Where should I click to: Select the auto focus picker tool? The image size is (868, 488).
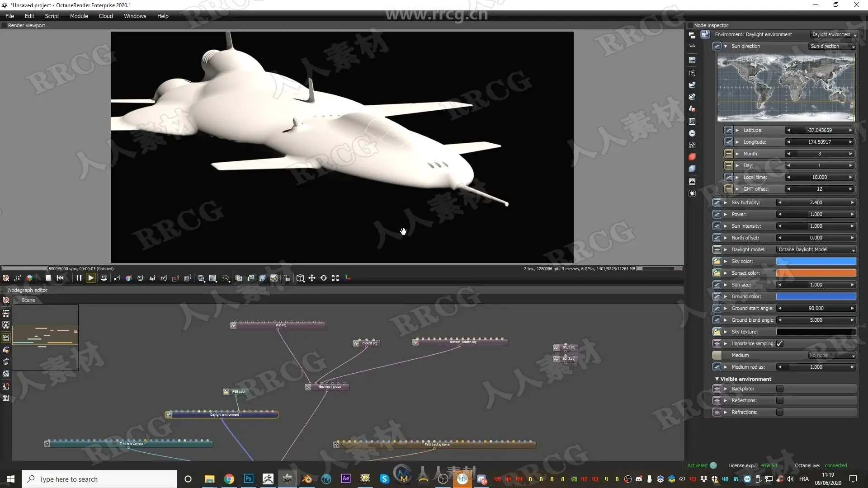point(117,278)
